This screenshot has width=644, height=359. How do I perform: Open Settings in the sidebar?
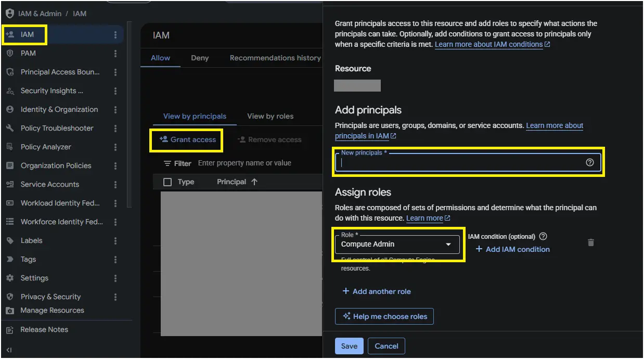34,278
